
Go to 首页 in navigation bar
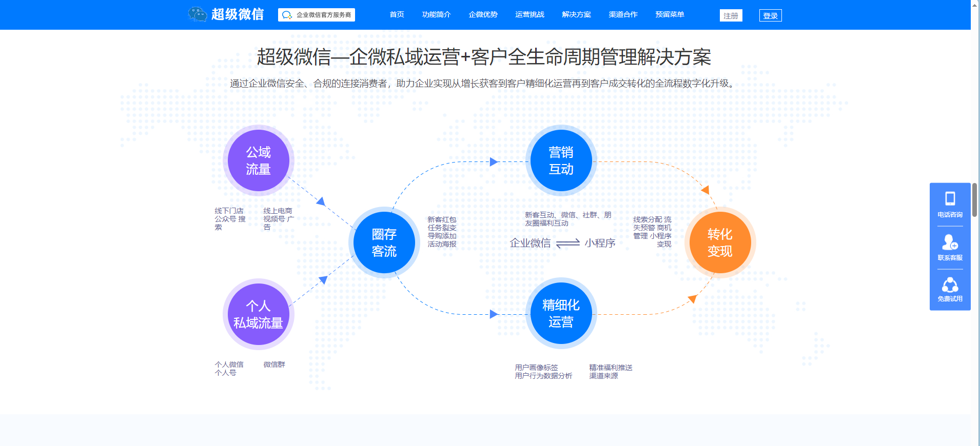[x=397, y=15]
